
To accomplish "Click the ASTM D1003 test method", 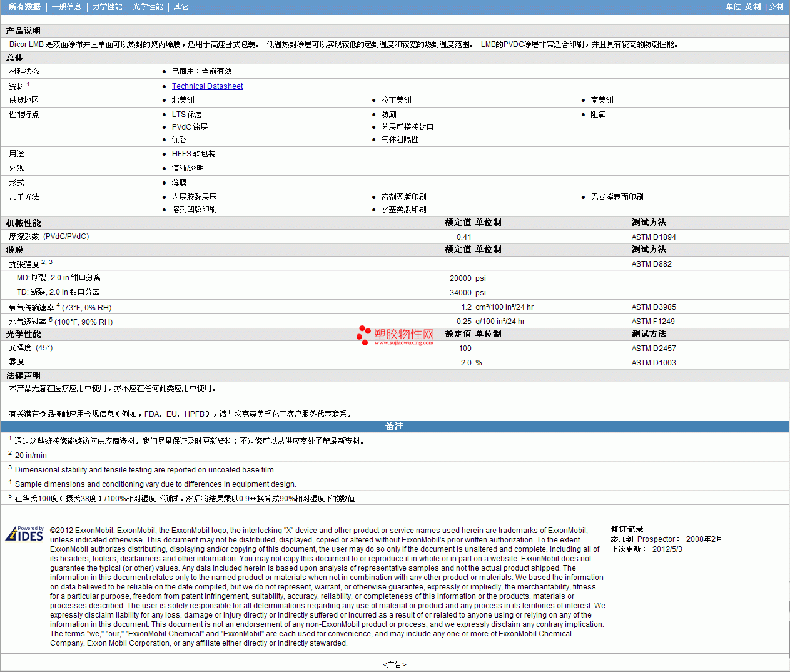I will coord(654,363).
